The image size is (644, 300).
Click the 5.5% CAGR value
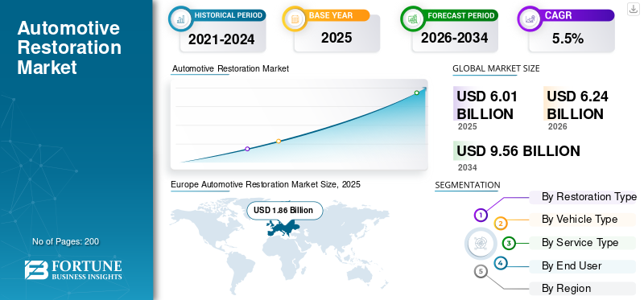(x=568, y=39)
